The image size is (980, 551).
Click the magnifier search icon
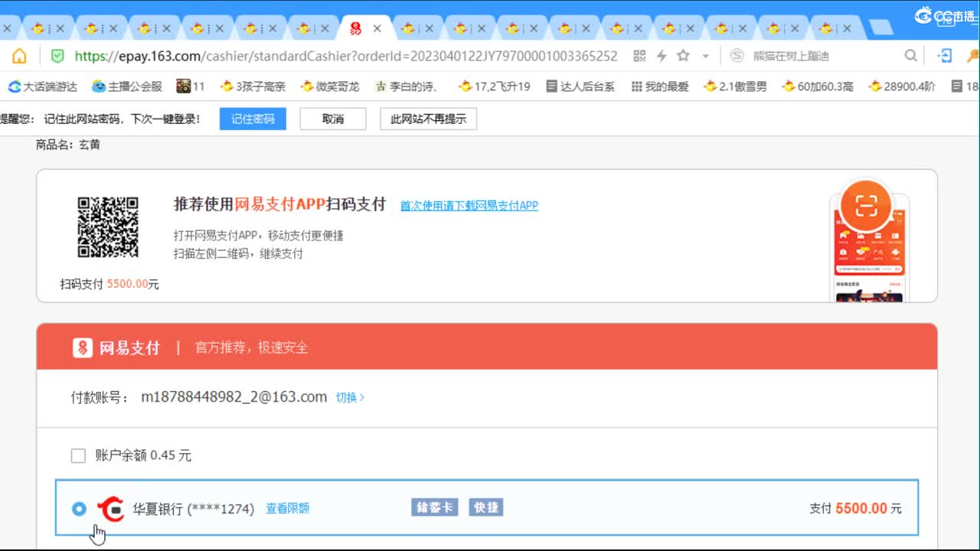(x=910, y=56)
